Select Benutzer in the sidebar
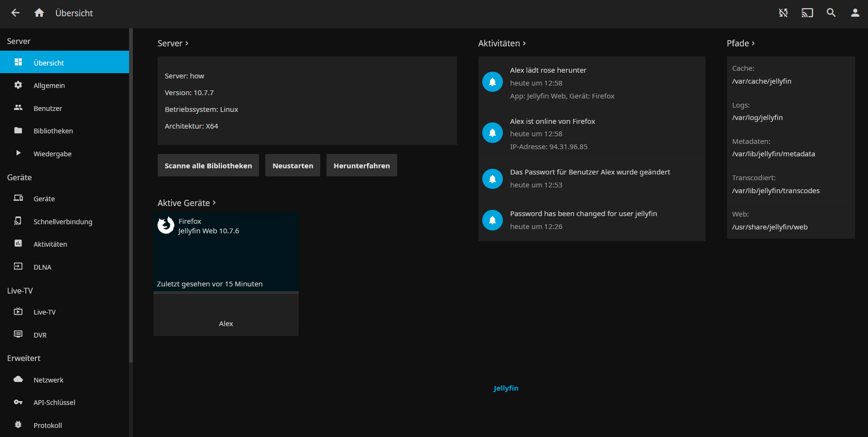This screenshot has height=437, width=868. [48, 109]
